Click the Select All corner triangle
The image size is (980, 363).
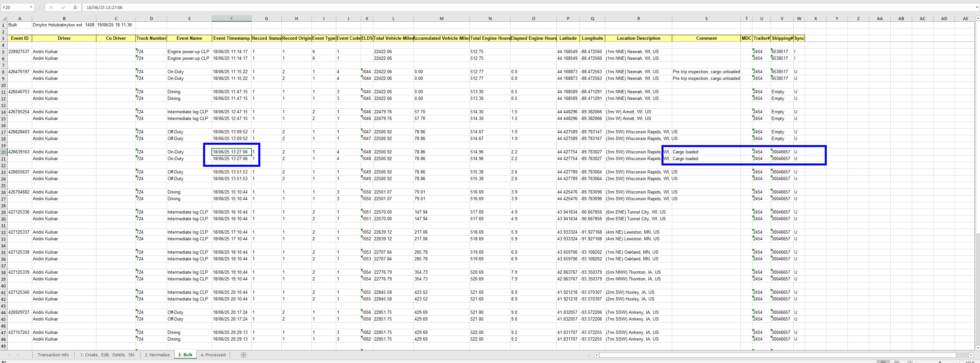(4, 18)
